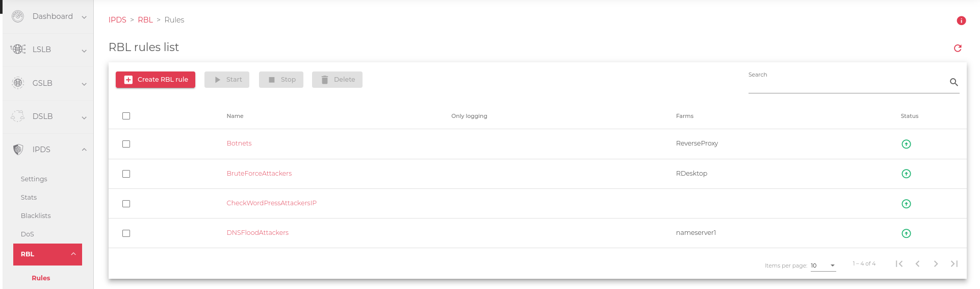Go to the next page arrow
Viewport: 980px width, 289px height.
point(936,263)
